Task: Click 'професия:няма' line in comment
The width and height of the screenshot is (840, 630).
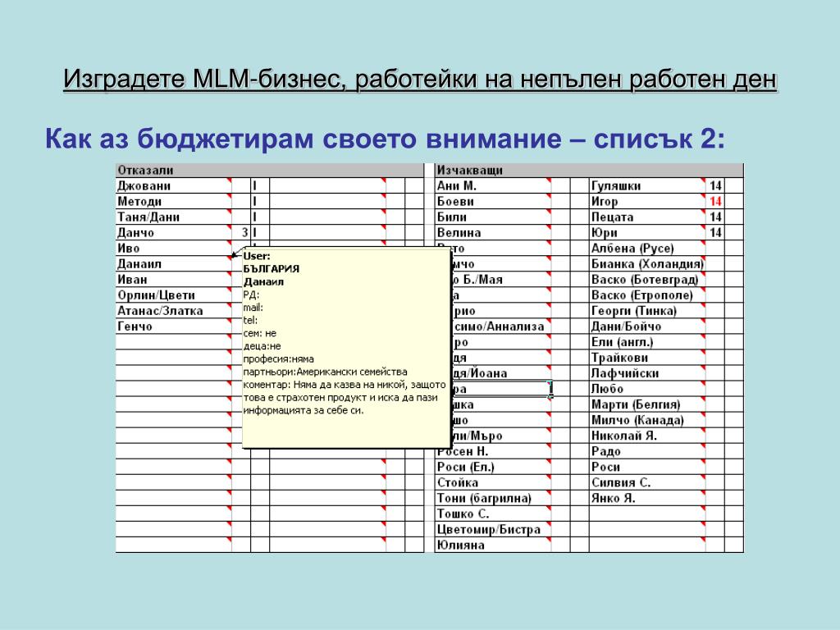Action: (279, 359)
